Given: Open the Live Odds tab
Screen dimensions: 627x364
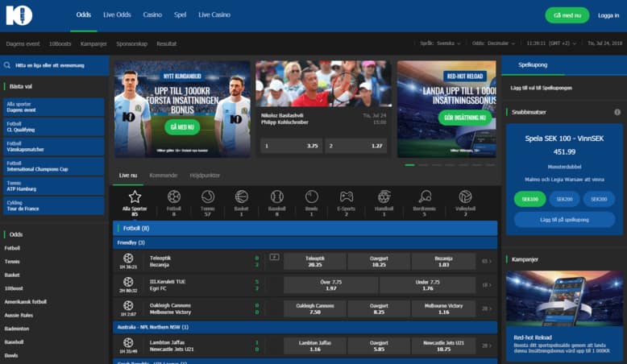Looking at the screenshot, I should tap(117, 14).
